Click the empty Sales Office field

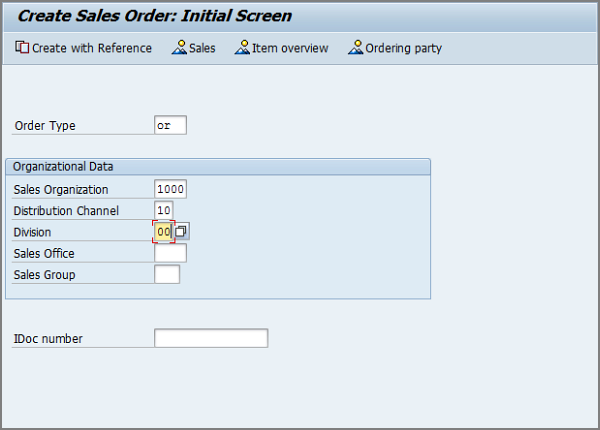click(x=171, y=253)
